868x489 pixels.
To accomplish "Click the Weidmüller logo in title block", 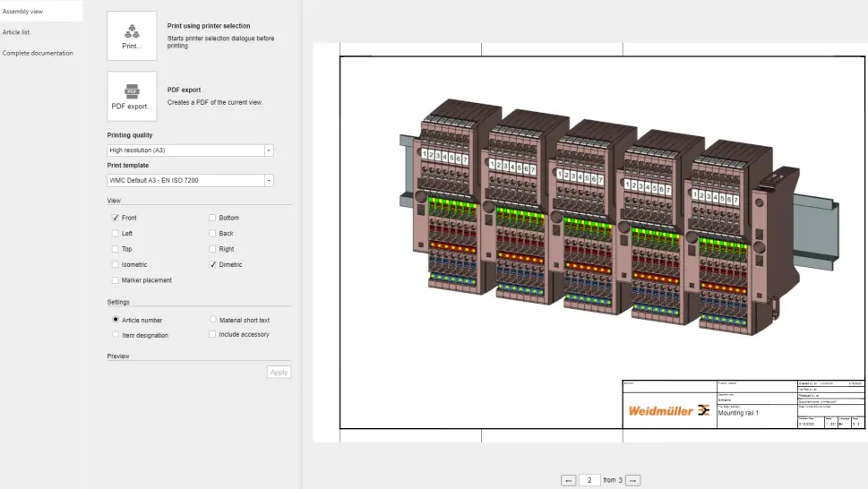I will [668, 410].
